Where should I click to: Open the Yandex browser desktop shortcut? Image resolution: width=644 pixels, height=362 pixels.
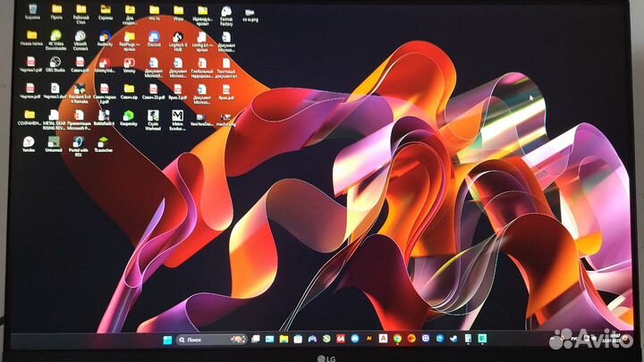[x=30, y=141]
